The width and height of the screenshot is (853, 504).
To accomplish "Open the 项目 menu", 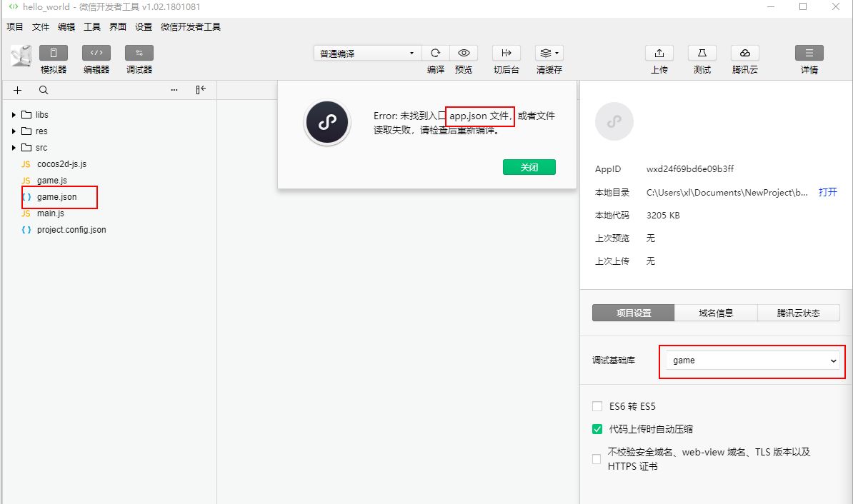I will [x=15, y=26].
